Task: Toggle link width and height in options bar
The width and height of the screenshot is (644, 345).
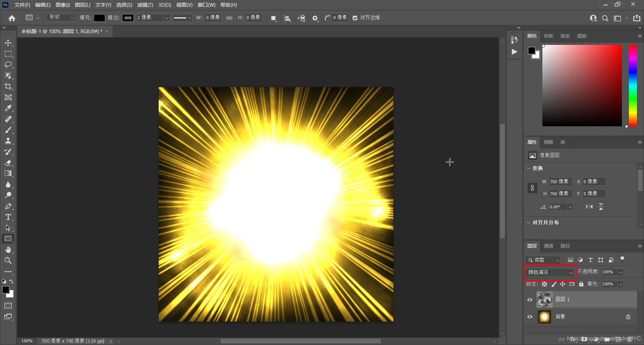Action: pyautogui.click(x=229, y=18)
